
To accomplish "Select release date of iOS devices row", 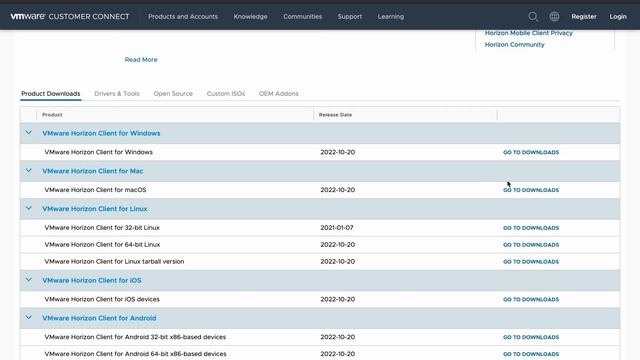I will pyautogui.click(x=338, y=299).
